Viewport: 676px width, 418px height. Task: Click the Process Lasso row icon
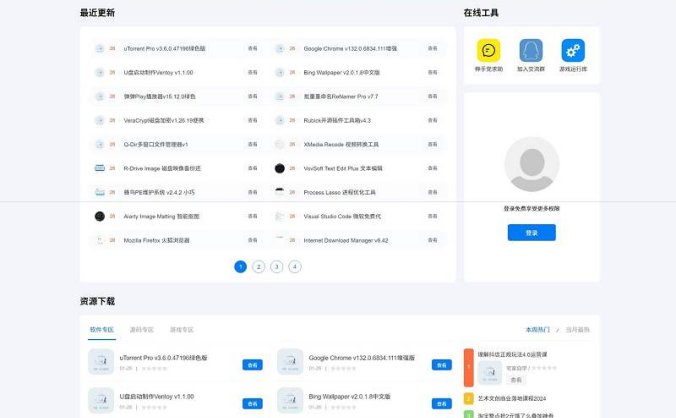pos(280,192)
